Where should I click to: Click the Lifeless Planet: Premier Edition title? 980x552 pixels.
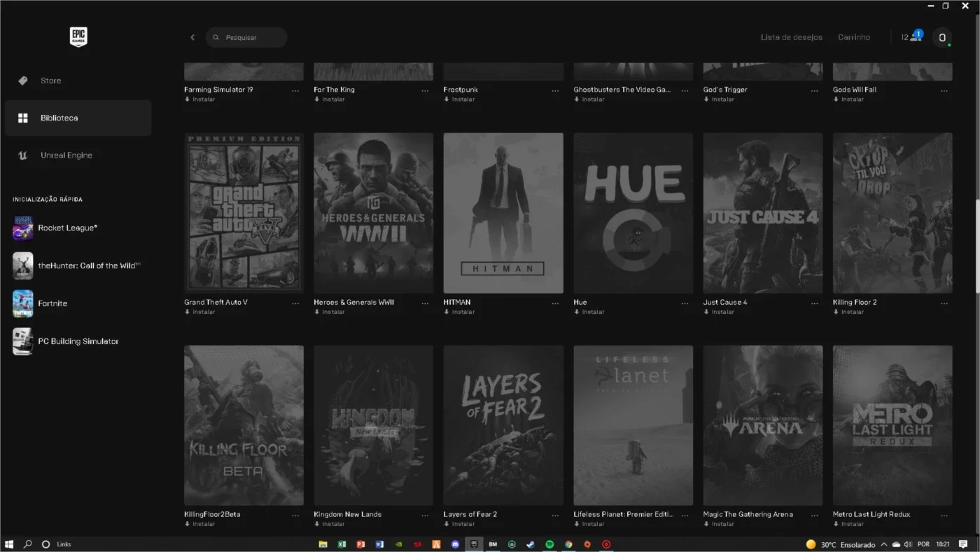(x=624, y=514)
